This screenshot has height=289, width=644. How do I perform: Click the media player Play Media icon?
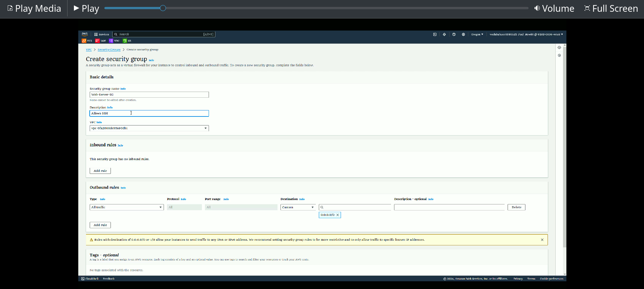tap(10, 8)
